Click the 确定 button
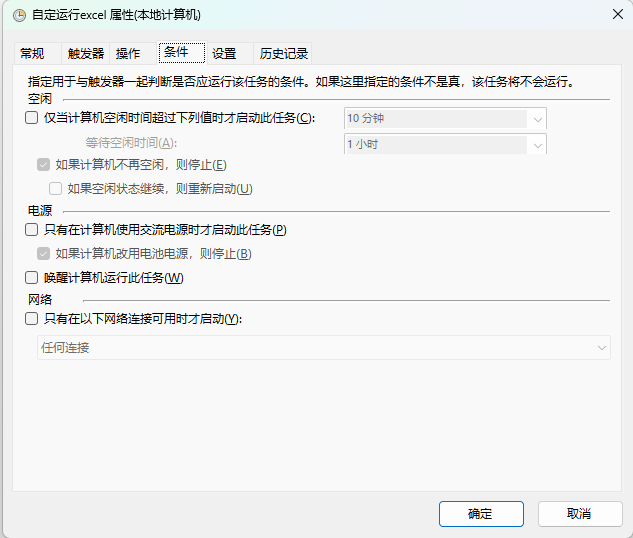The width and height of the screenshot is (633, 538). click(481, 514)
